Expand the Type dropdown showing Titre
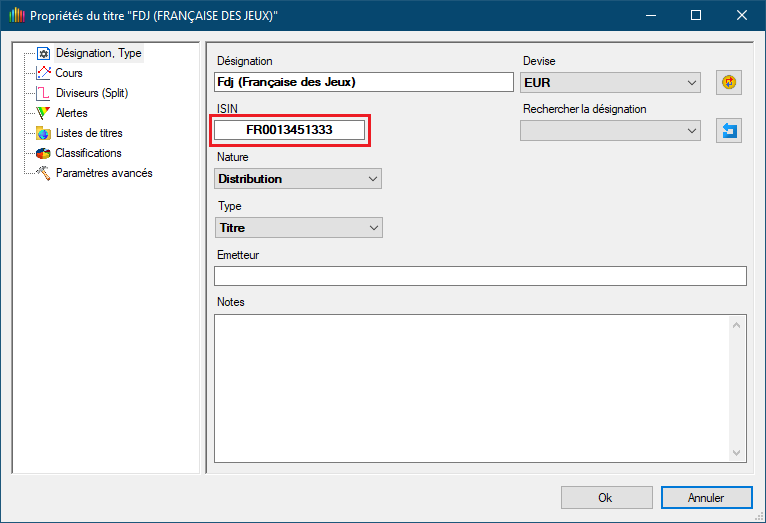The image size is (766, 523). (x=298, y=228)
